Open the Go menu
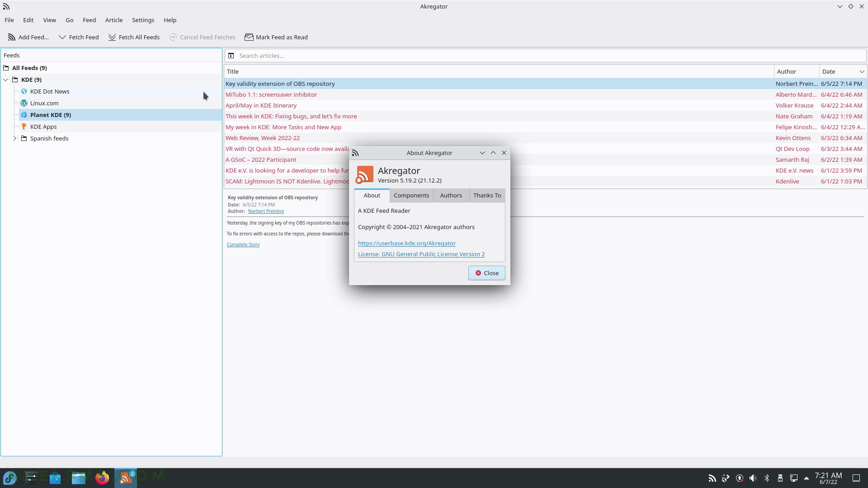The image size is (868, 488). 70,20
